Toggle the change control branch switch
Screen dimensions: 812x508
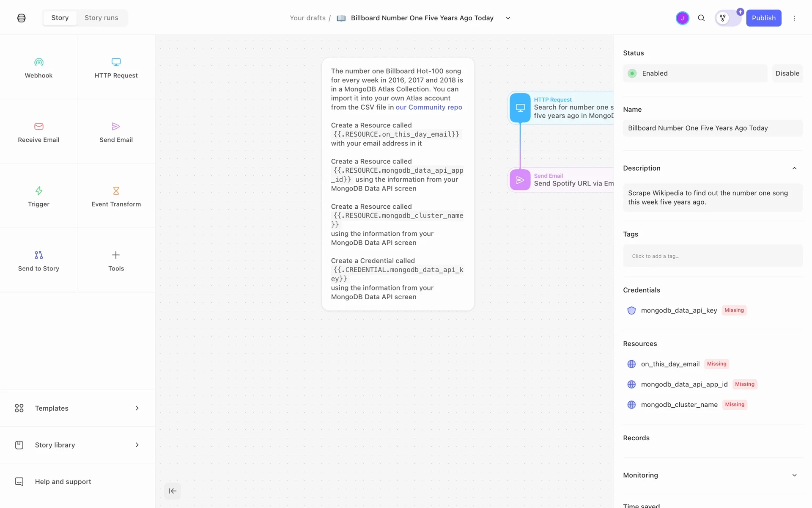pos(727,18)
